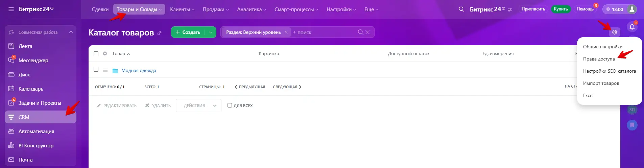Pin the Каталог товаров page
The height and width of the screenshot is (168, 644).
click(159, 33)
